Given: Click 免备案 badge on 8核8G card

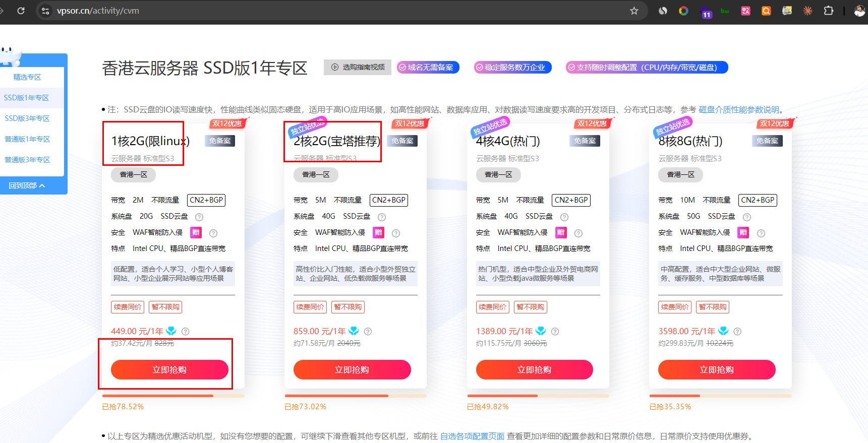Looking at the screenshot, I should [768, 141].
